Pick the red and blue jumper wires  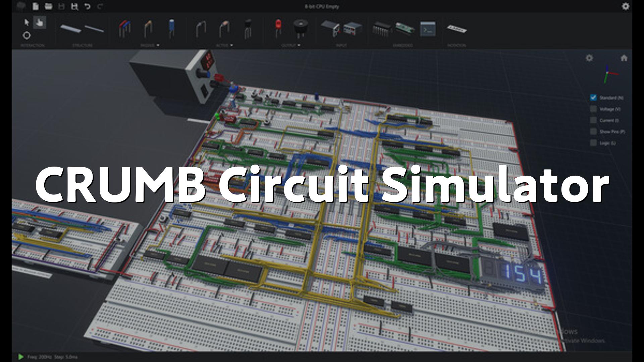tap(125, 28)
